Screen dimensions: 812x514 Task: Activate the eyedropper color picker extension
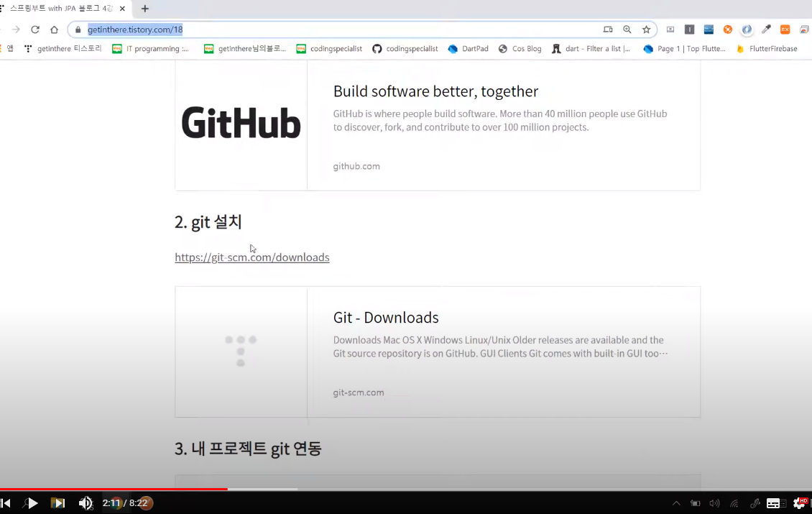(766, 29)
